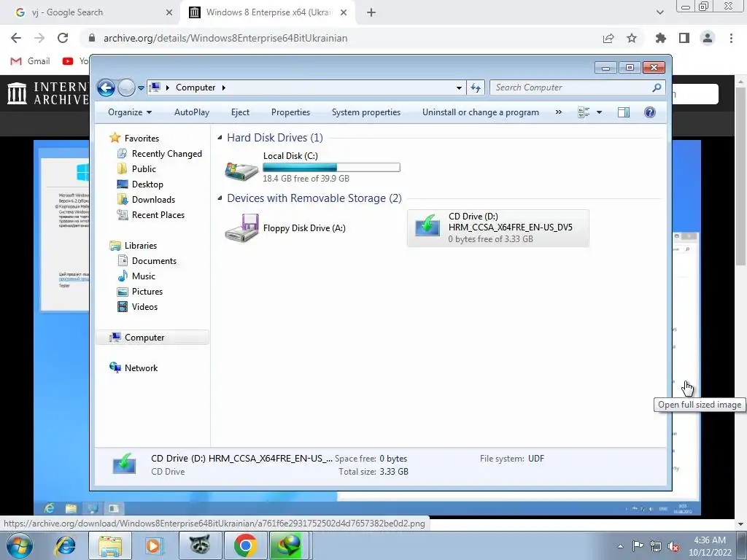Reload the archive.org page
Viewport: 747px width, 560px height.
tap(63, 38)
